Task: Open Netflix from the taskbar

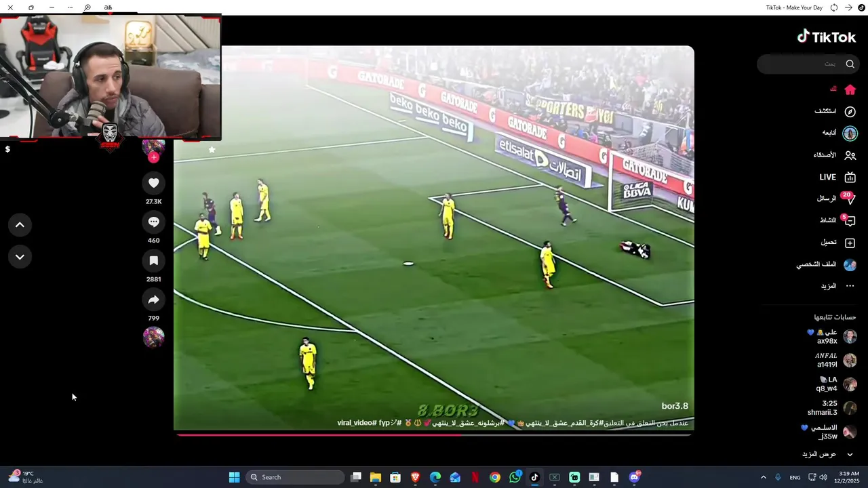Action: (475, 477)
